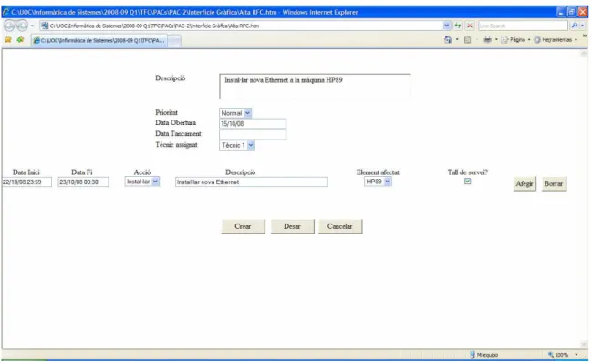Open the Tècnic assignat dropdown
Viewport: 592px width, 364px height.
tap(237, 145)
